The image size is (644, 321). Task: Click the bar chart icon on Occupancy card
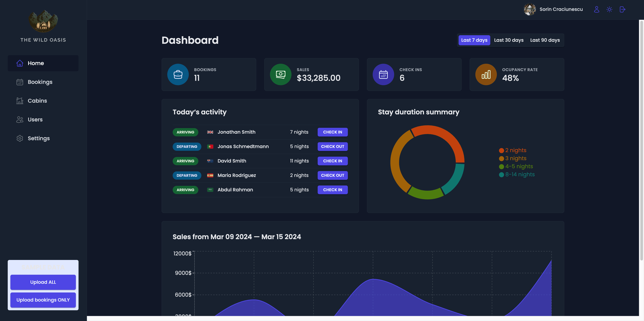pyautogui.click(x=486, y=74)
